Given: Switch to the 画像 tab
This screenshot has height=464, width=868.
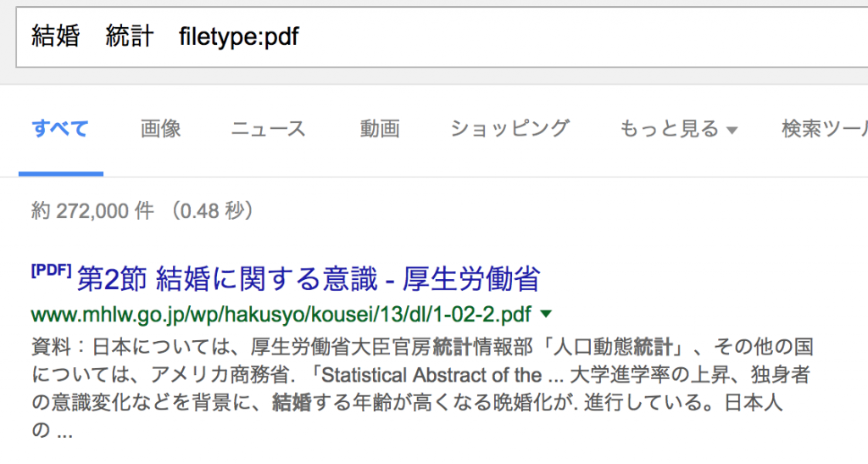Looking at the screenshot, I should [x=161, y=129].
